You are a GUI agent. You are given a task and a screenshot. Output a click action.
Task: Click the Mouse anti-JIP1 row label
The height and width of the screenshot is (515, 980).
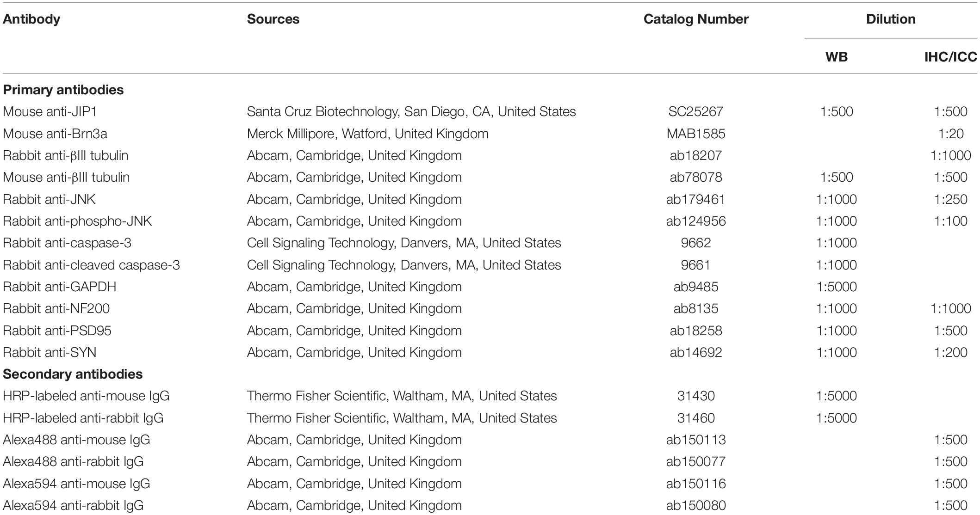(50, 112)
